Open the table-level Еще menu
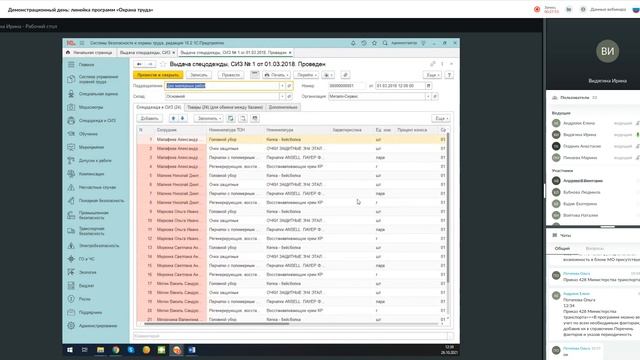Viewport: 640px width, 360px height. pyautogui.click(x=441, y=118)
